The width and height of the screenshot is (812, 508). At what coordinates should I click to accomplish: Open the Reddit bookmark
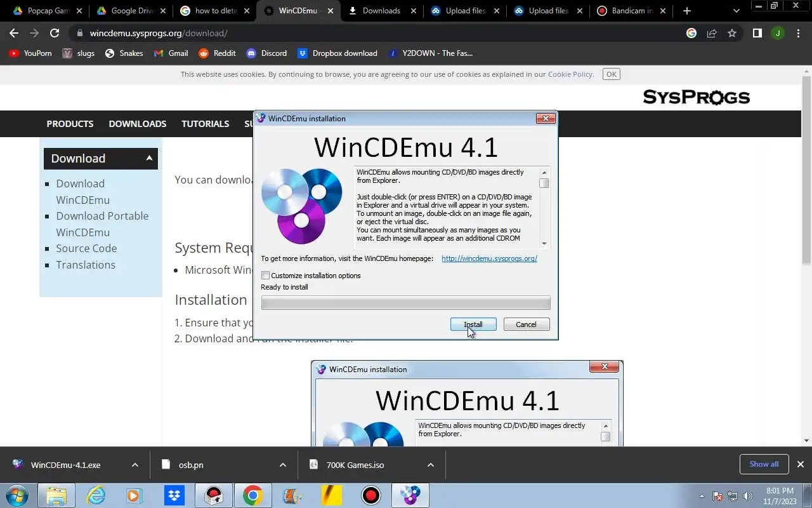tap(218, 53)
